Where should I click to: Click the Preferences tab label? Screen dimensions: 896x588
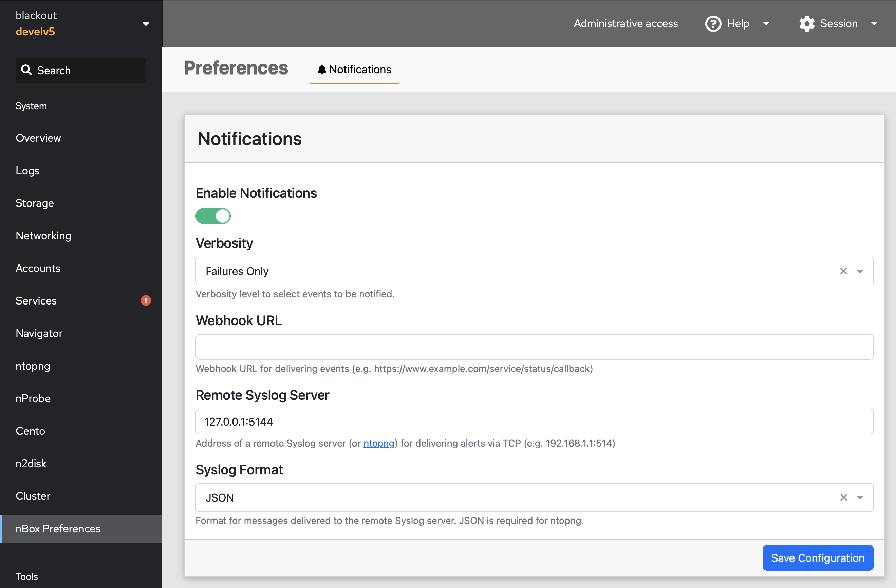pos(235,68)
